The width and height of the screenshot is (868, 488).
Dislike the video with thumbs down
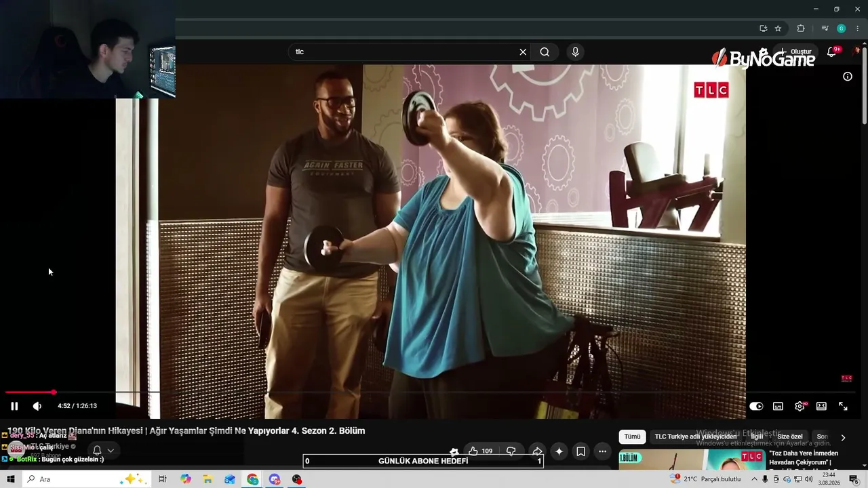(x=511, y=451)
